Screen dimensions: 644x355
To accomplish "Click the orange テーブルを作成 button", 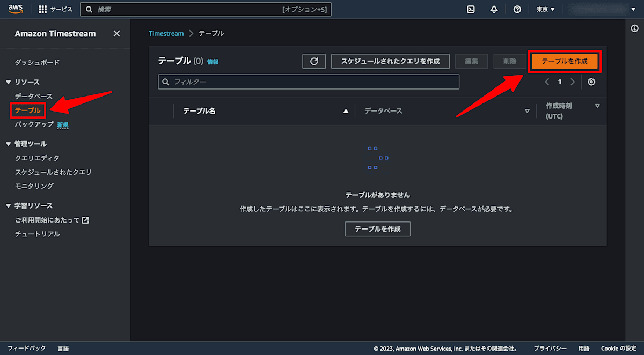I will [x=565, y=61].
